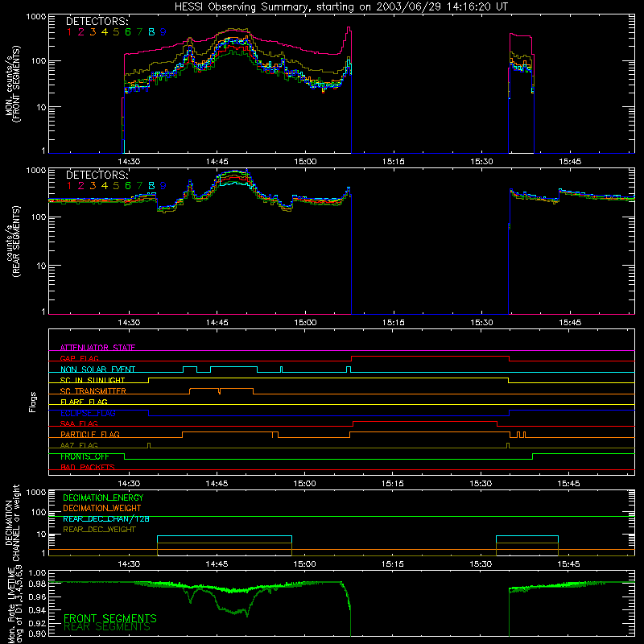Click the ECLIPSE FLAG label

88,413
